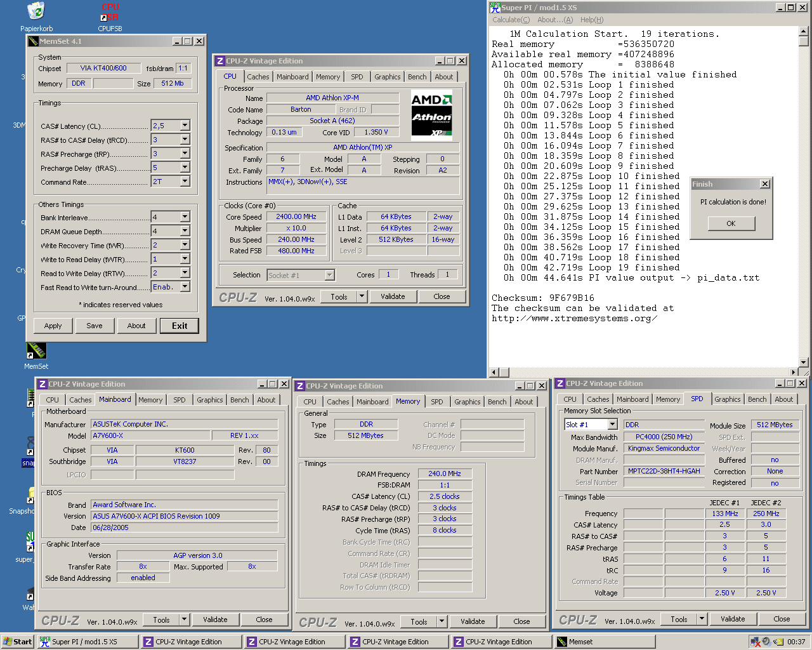Click the Part Number MPTC22D-38HT4-HGAH field

(x=664, y=471)
